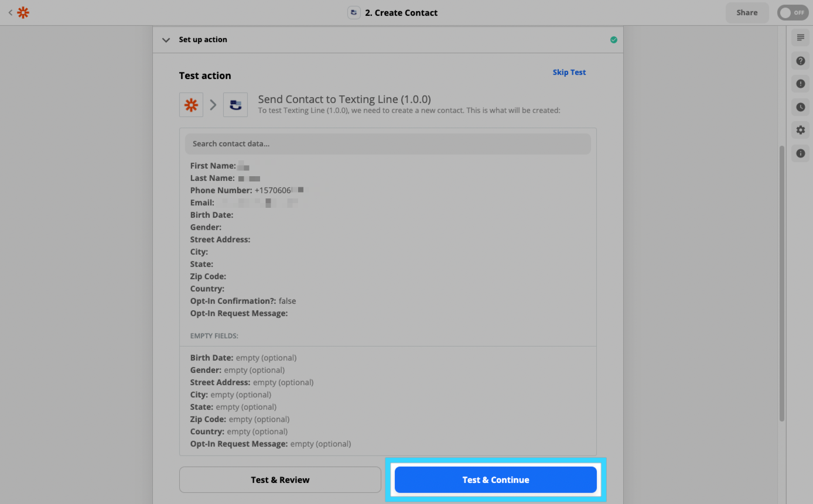Click the Texting Line icon beside step title
The image size is (813, 504).
pos(354,12)
